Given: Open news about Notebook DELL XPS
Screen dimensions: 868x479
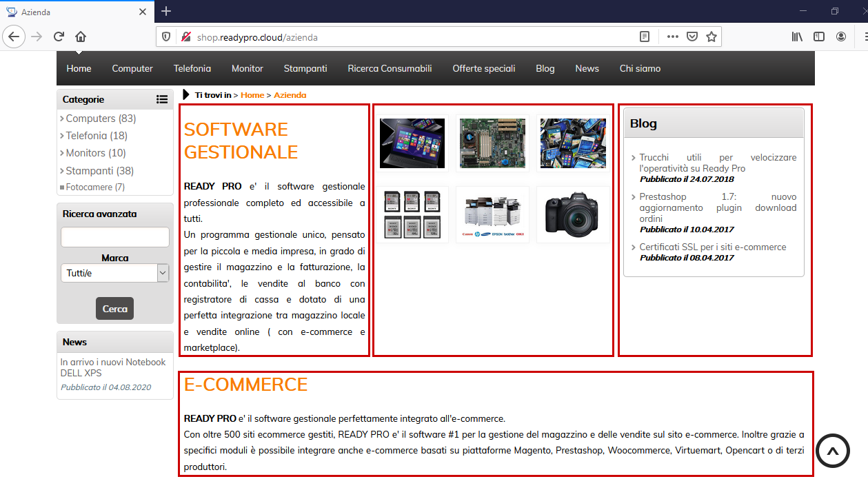Looking at the screenshot, I should point(113,367).
